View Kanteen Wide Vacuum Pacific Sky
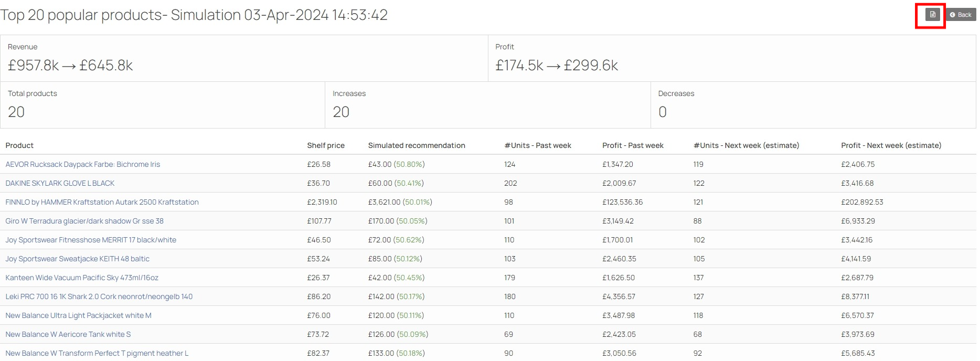Screen dimensions: 980x361 point(82,278)
